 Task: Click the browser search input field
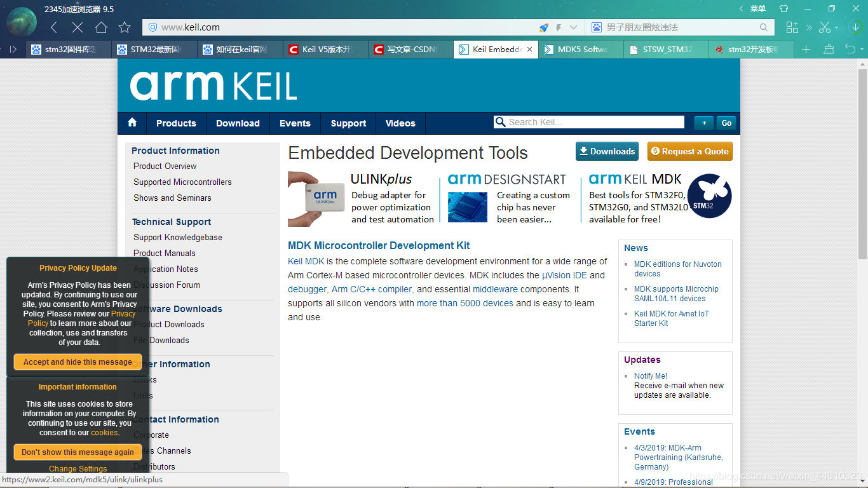pos(680,27)
